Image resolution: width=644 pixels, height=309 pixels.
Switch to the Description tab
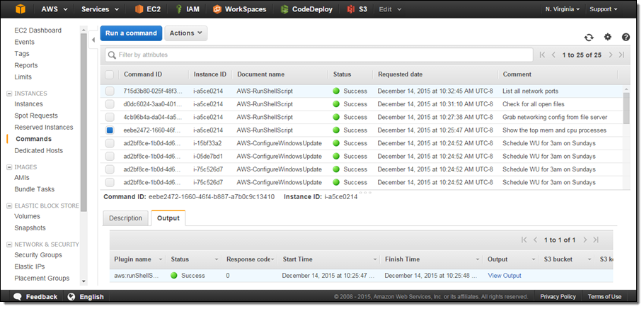126,218
